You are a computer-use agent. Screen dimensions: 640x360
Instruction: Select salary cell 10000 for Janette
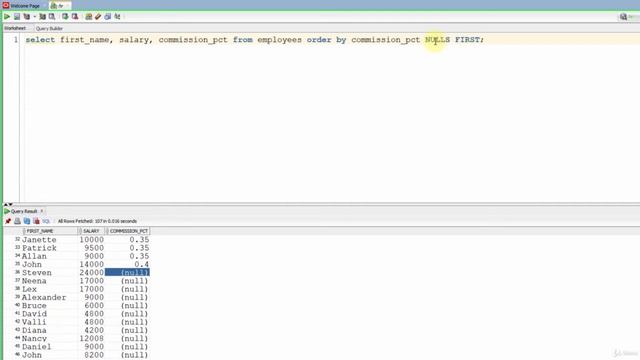point(91,240)
